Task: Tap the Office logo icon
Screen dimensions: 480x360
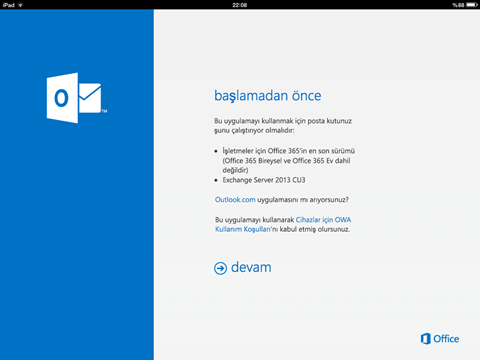Action: (x=425, y=339)
